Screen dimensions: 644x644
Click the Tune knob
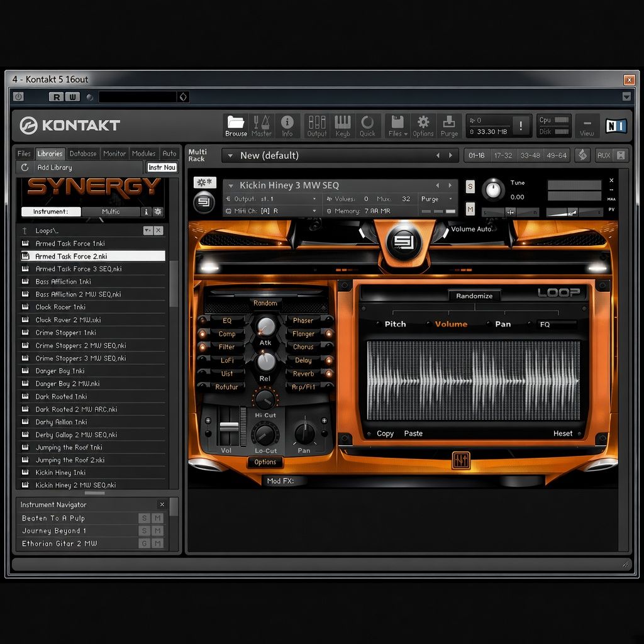(x=493, y=190)
